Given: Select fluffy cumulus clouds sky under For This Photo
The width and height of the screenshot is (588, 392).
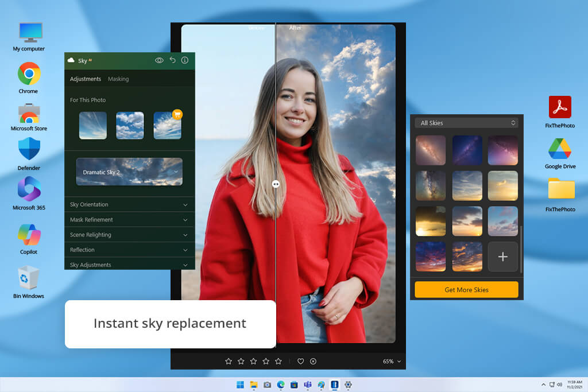Looking at the screenshot, I should (x=130, y=126).
